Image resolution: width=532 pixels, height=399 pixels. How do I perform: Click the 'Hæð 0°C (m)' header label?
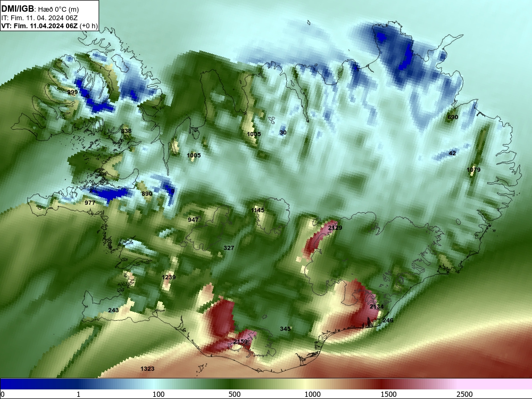(x=59, y=10)
